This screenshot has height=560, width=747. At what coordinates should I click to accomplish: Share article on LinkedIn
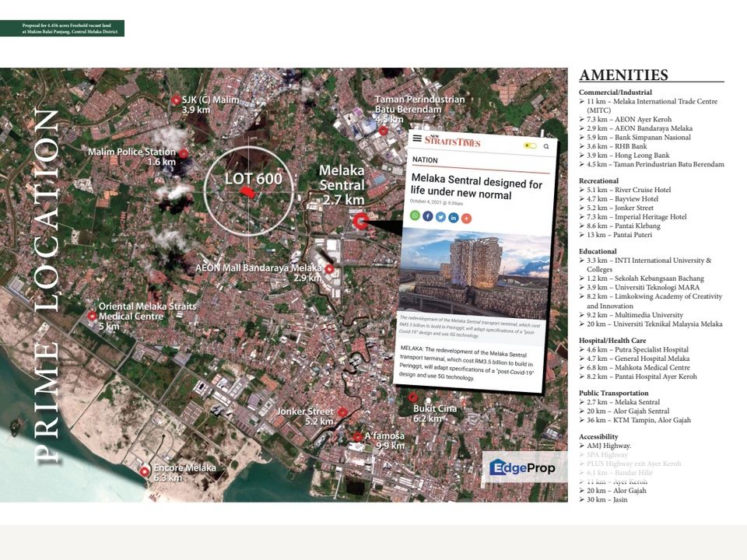tap(453, 218)
